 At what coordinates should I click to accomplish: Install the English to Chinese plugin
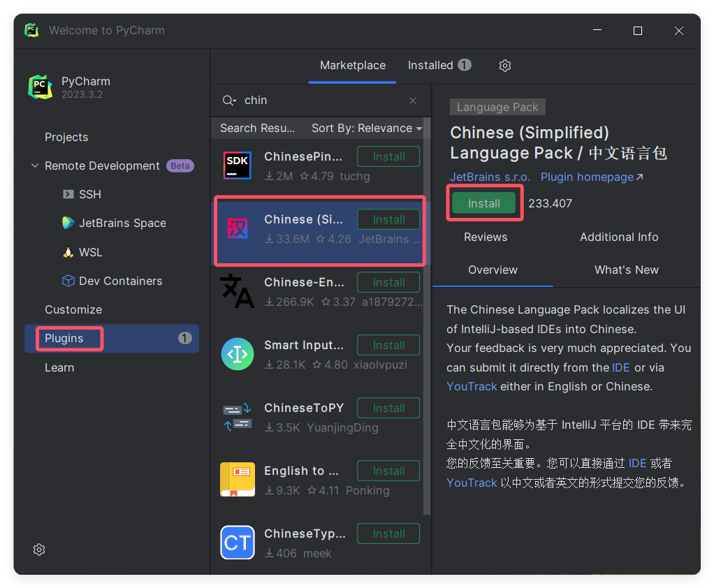(388, 471)
